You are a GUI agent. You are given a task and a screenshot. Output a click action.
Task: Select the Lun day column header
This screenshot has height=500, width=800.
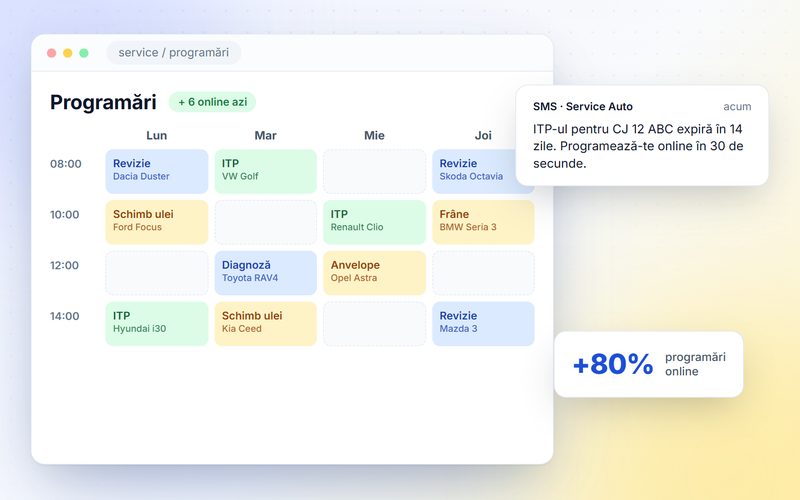tap(157, 135)
